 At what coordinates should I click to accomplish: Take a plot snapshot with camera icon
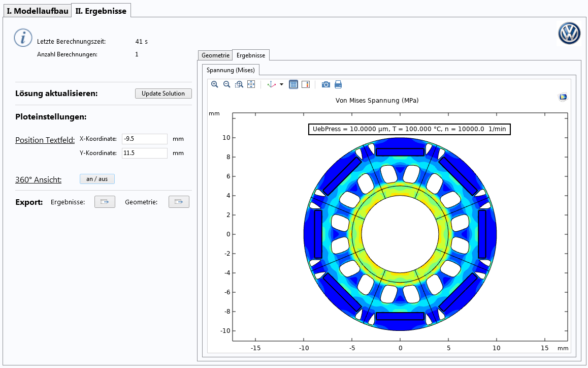click(326, 84)
